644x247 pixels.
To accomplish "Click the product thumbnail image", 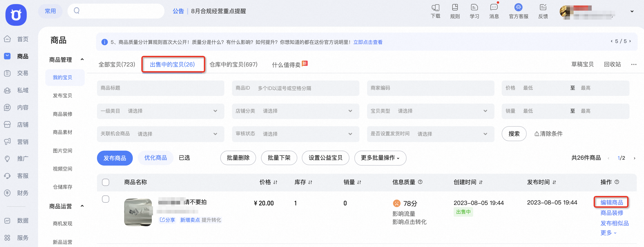I will (x=138, y=212).
